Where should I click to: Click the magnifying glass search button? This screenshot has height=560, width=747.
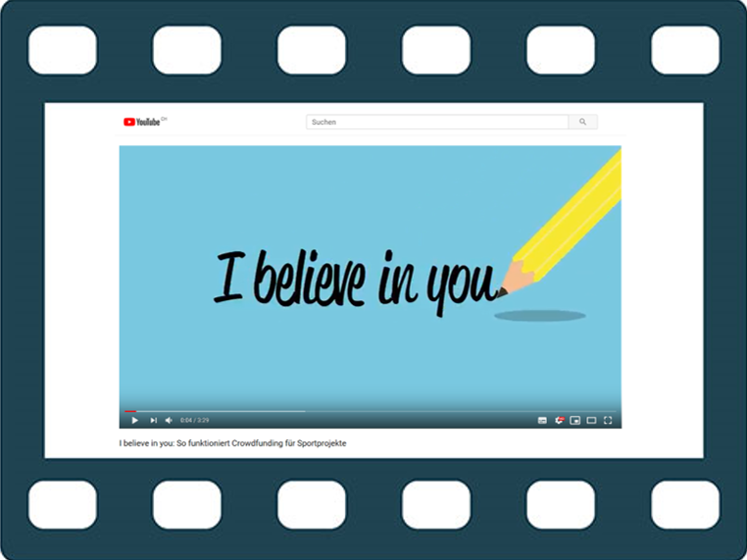[x=582, y=122]
